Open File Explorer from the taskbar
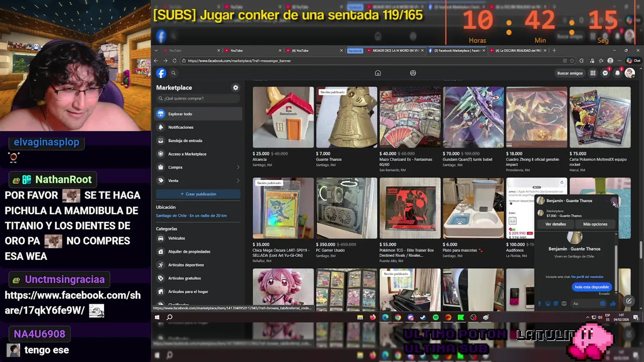The height and width of the screenshot is (362, 644). click(x=360, y=317)
